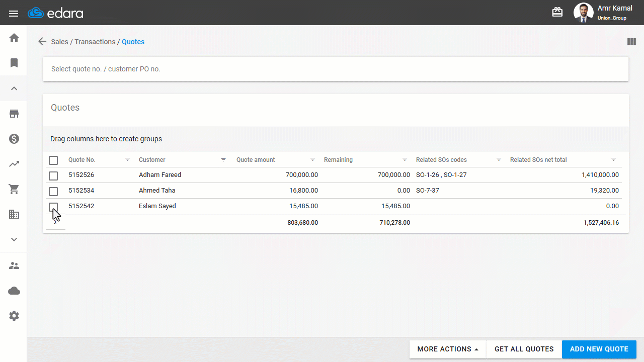Click the Add New Quote button
644x362 pixels.
point(599,349)
